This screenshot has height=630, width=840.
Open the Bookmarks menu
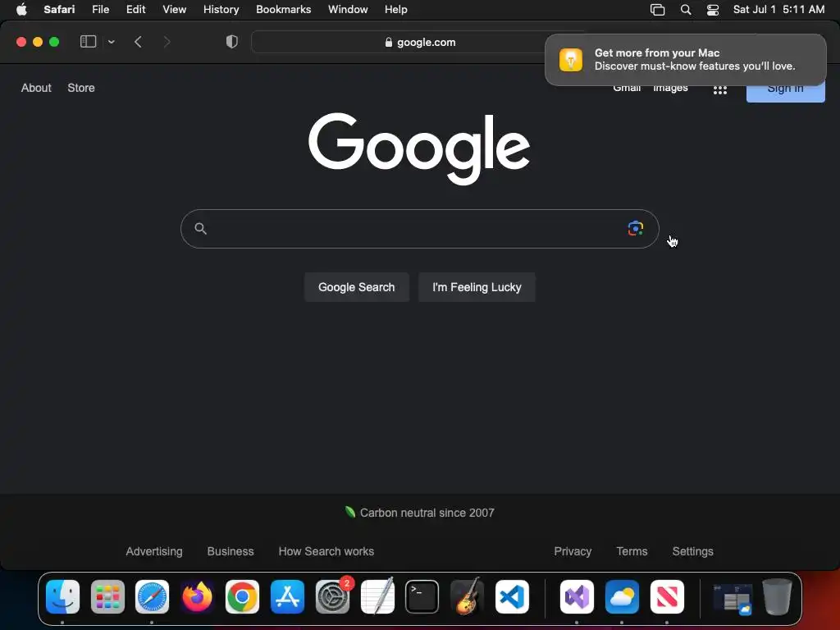[x=283, y=9]
